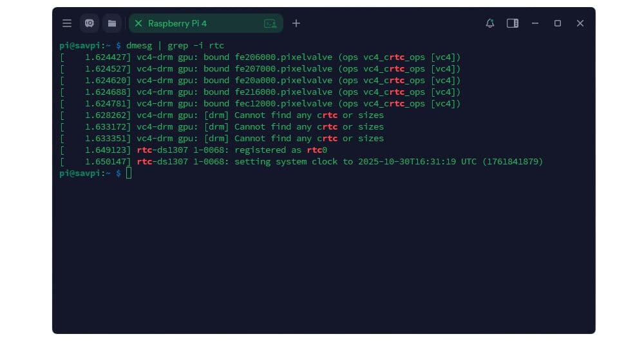The image size is (644, 343).
Task: Click the line with timestamp 1.633351
Action: tap(222, 138)
